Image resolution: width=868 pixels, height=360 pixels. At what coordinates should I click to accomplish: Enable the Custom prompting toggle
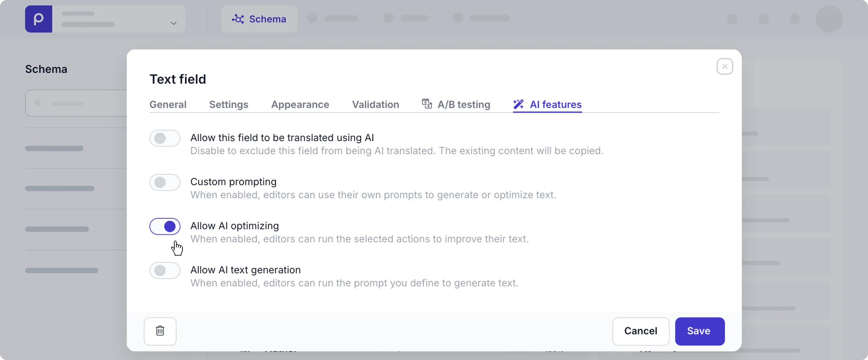click(165, 182)
